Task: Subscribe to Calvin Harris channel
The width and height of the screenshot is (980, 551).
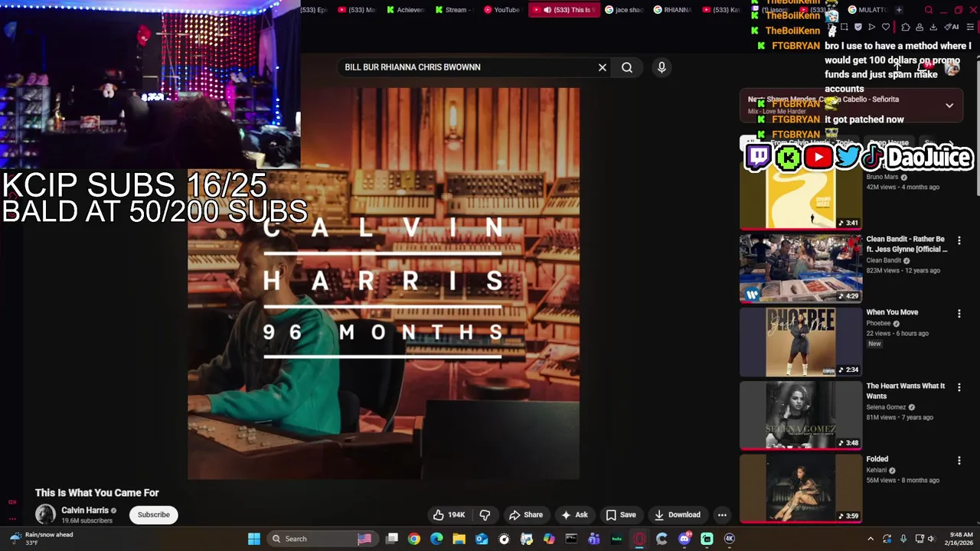Action: pos(154,515)
